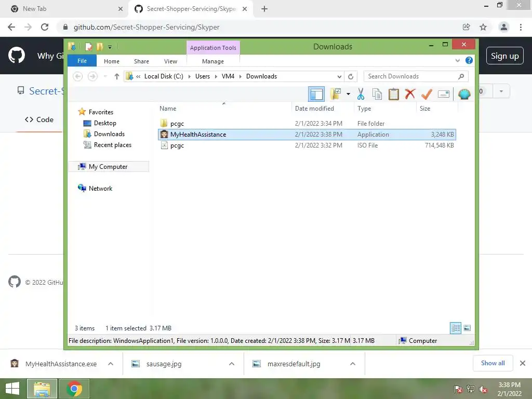
Task: Toggle the preview pane layout icon
Action: pyautogui.click(x=316, y=94)
